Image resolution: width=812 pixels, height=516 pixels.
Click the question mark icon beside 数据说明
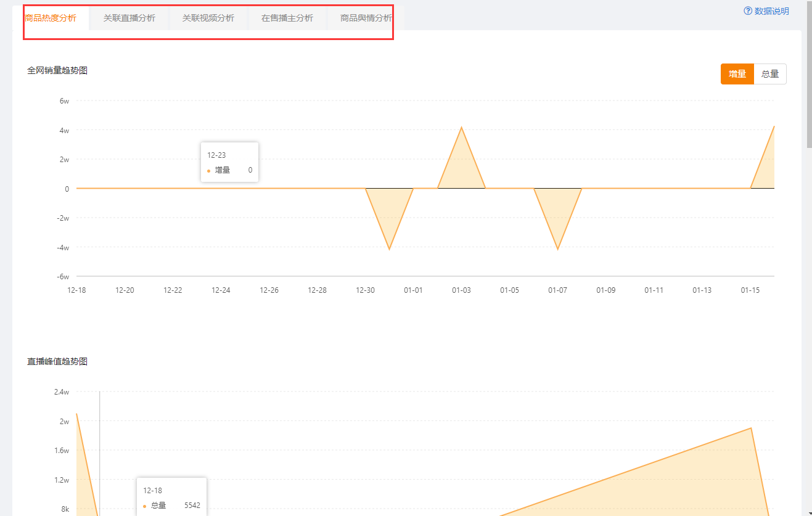coord(748,10)
